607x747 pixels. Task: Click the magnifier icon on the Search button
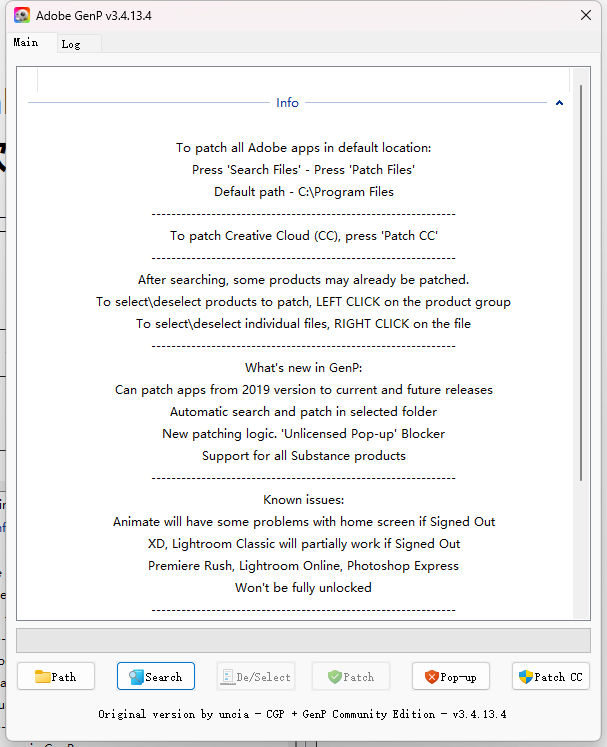point(135,677)
